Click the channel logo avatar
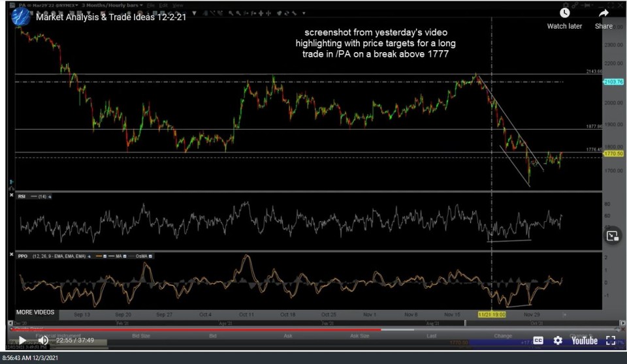The image size is (627, 364). [20, 16]
